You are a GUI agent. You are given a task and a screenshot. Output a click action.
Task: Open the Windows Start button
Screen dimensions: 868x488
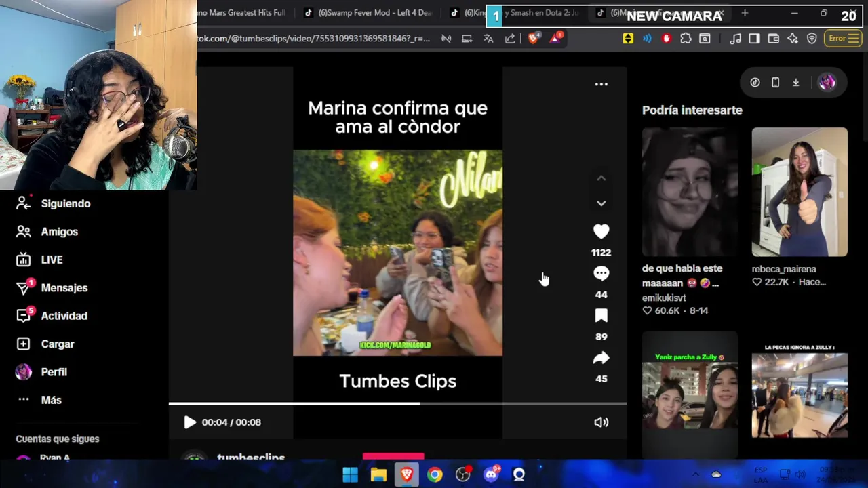350,474
